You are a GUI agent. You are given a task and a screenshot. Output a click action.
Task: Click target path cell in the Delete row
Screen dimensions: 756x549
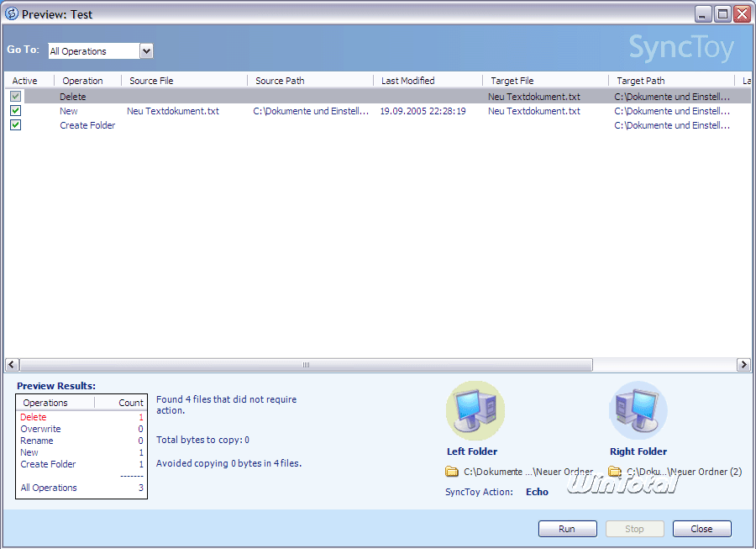tap(672, 97)
